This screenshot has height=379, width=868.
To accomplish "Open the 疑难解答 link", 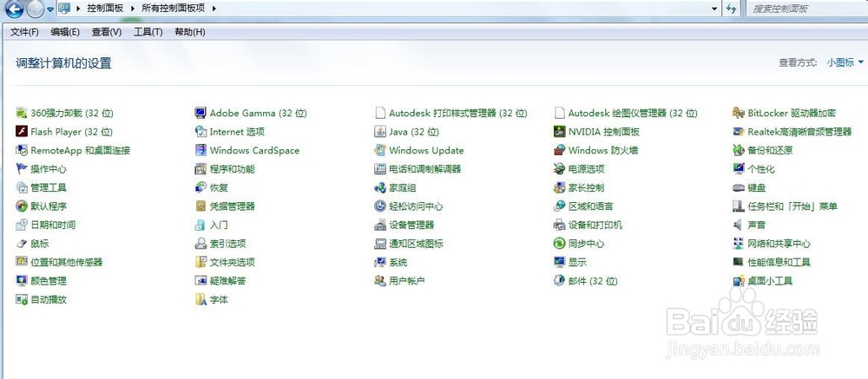I will click(x=227, y=280).
